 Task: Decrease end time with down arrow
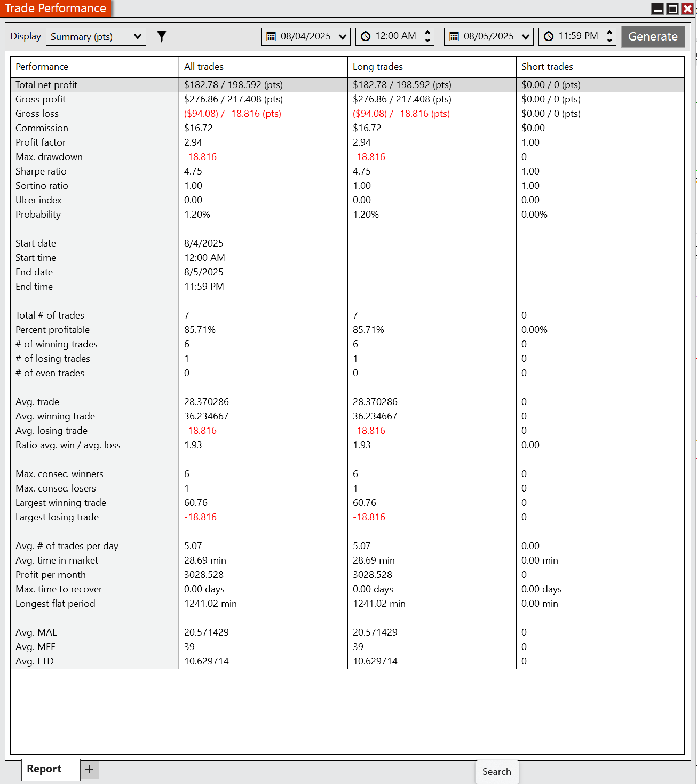(x=609, y=41)
